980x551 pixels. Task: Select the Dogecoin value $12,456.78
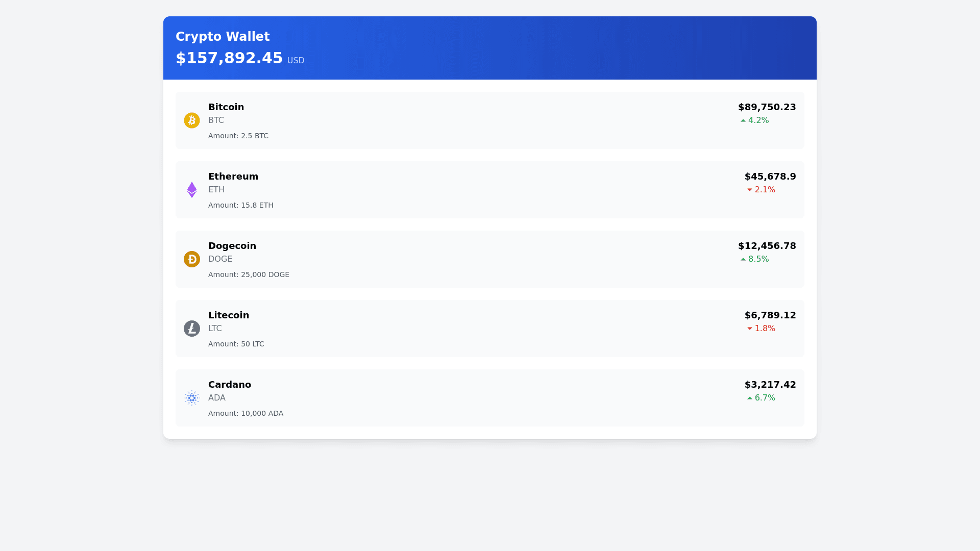click(x=767, y=246)
